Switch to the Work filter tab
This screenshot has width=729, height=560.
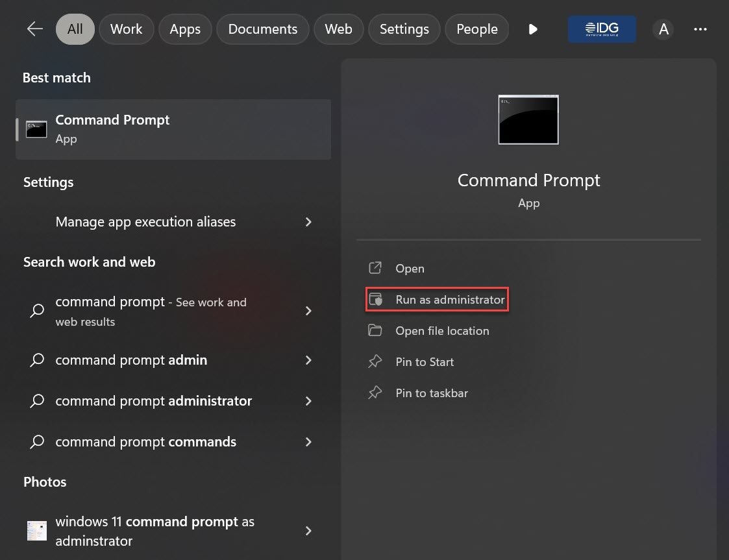(126, 29)
